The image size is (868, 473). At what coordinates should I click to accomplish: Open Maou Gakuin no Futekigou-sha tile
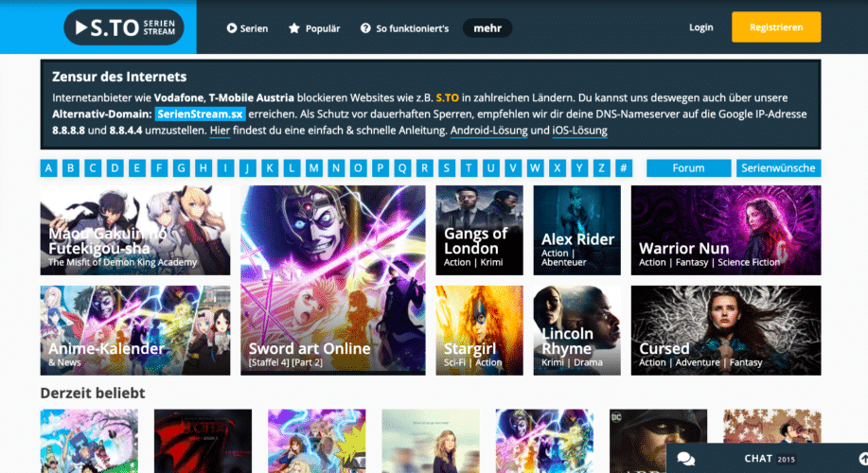[135, 230]
